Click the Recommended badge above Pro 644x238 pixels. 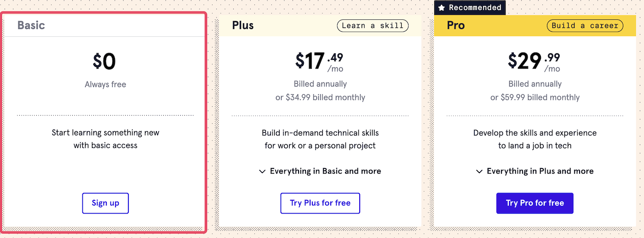click(470, 8)
